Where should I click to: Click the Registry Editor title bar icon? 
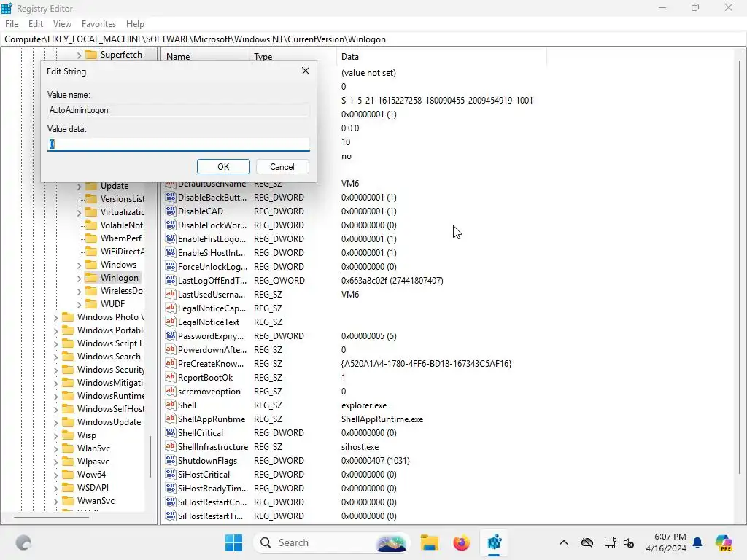[x=7, y=8]
